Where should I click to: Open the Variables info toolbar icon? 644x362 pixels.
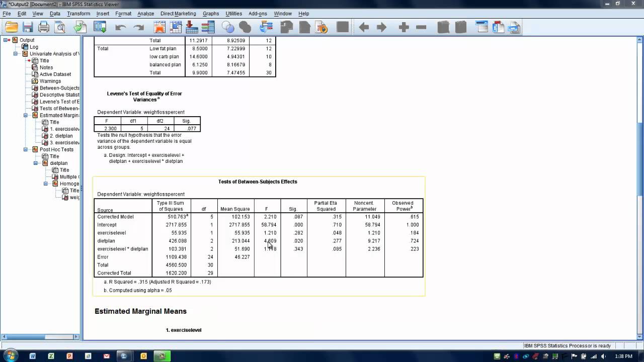tap(208, 27)
